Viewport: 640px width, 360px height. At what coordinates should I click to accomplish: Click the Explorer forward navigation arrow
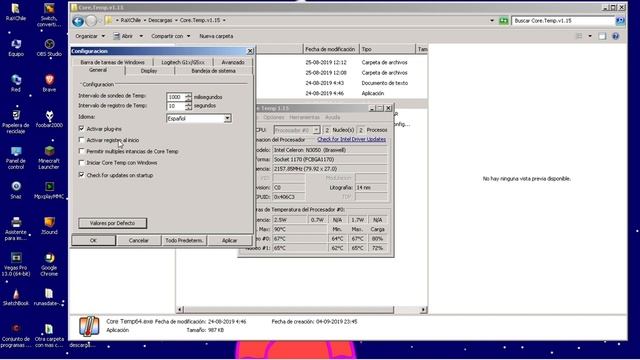[x=91, y=21]
